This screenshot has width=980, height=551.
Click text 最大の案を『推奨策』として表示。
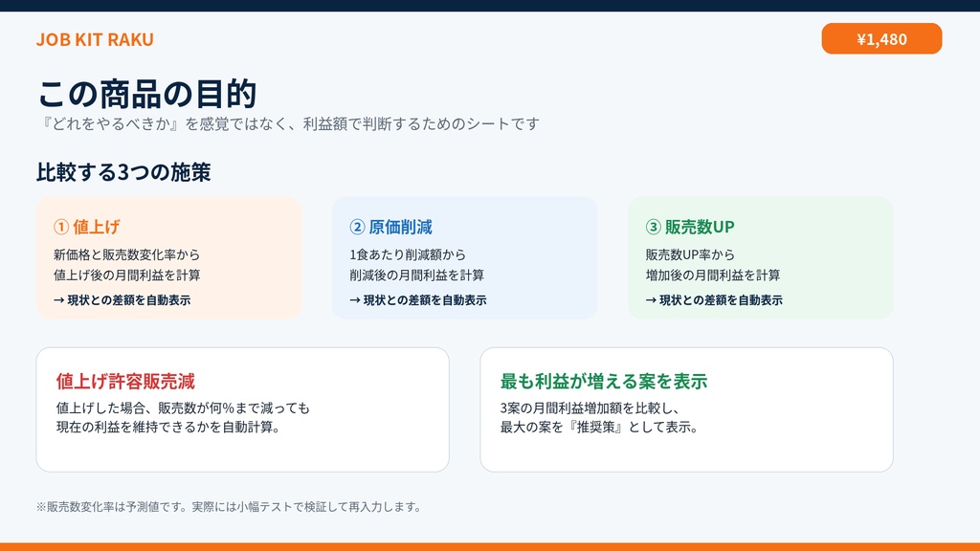tap(599, 428)
